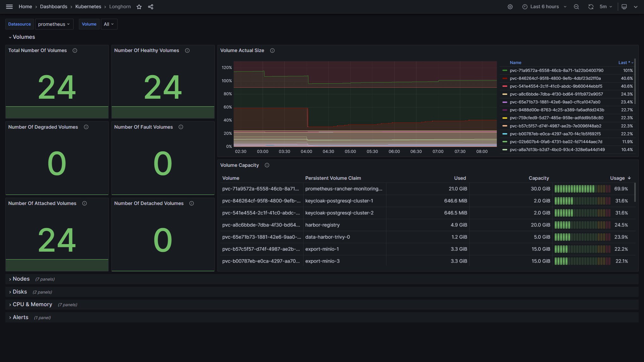Star the Longhorn dashboard as favorite
The height and width of the screenshot is (362, 644).
pyautogui.click(x=139, y=7)
